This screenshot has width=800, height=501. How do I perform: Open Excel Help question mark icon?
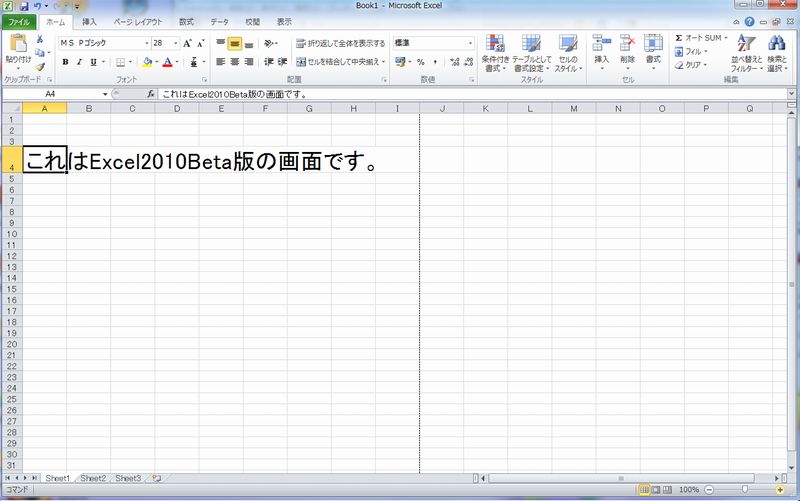tap(749, 21)
